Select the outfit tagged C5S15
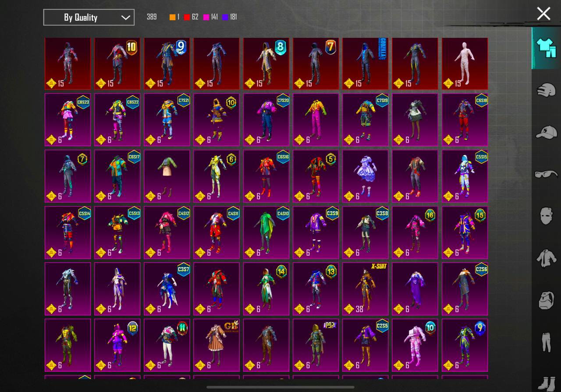 [x=465, y=176]
